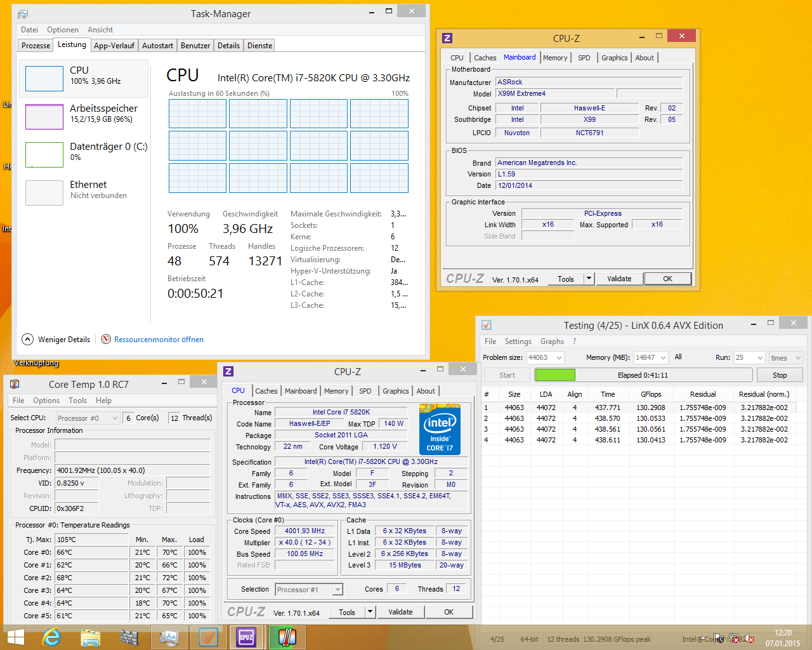Click the Weniger Details chevron icon
This screenshot has width=812, height=650.
click(x=27, y=340)
